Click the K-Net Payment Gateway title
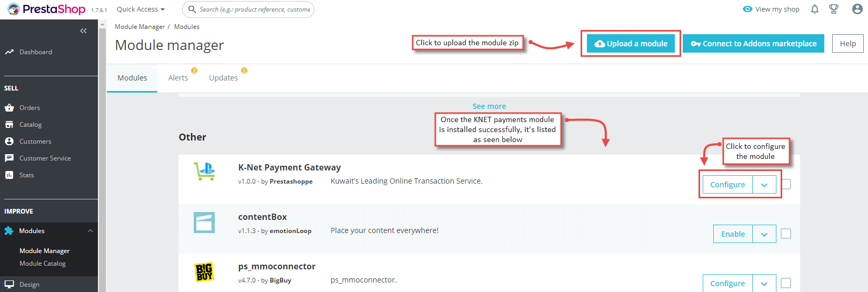This screenshot has height=292, width=868. pyautogui.click(x=290, y=167)
